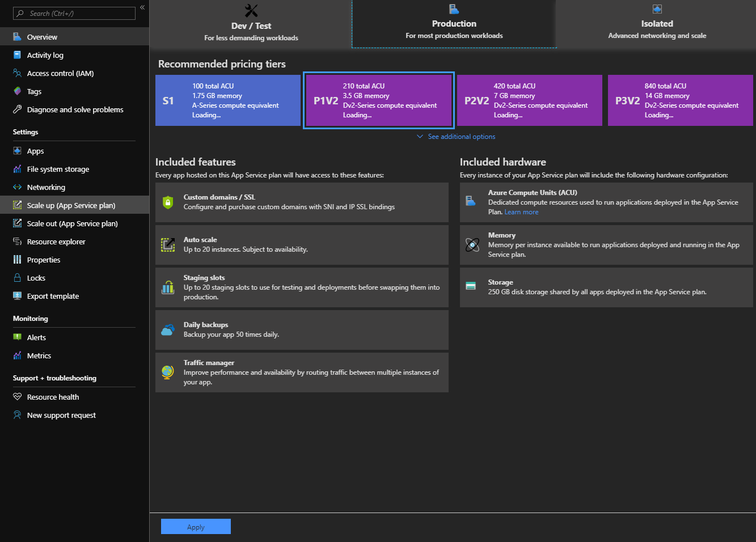Image resolution: width=756 pixels, height=542 pixels.
Task: Click the Metrics chart icon
Action: pyautogui.click(x=18, y=355)
